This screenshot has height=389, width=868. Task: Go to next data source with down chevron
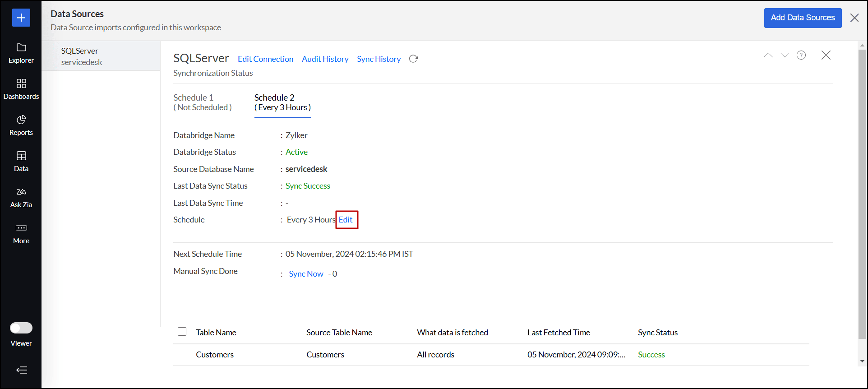pyautogui.click(x=785, y=55)
